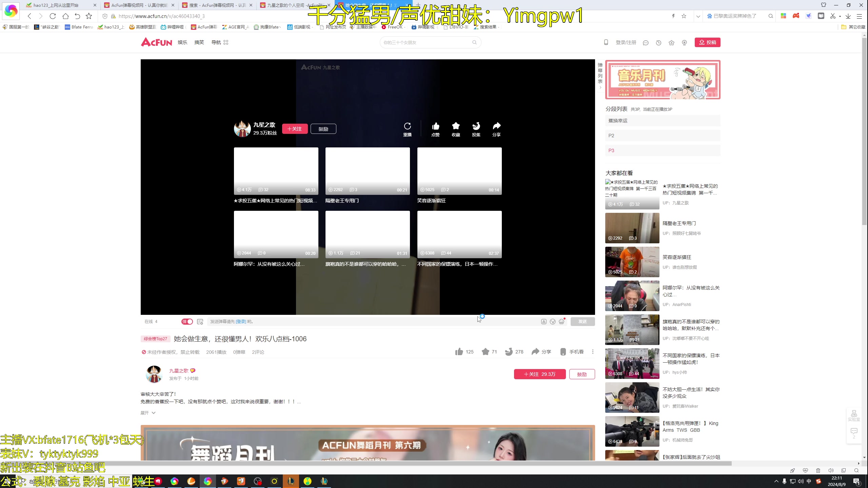Screen dimensions: 868x488
Task: Click the banana icon showing 278
Action: point(509,352)
